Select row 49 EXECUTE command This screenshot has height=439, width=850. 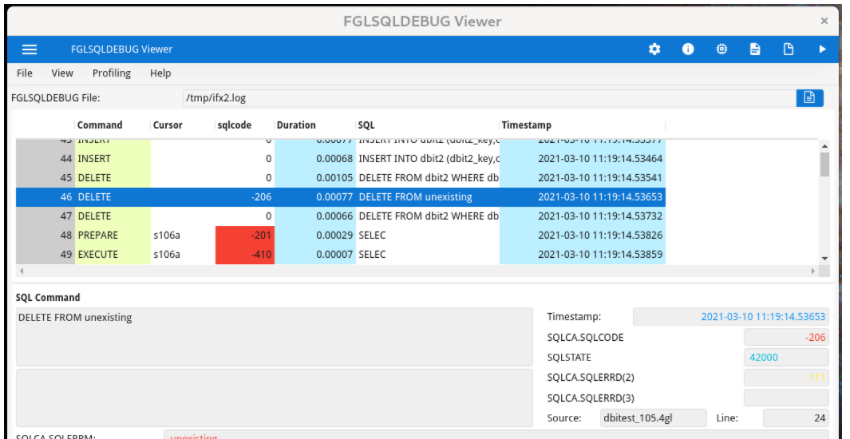(x=340, y=254)
